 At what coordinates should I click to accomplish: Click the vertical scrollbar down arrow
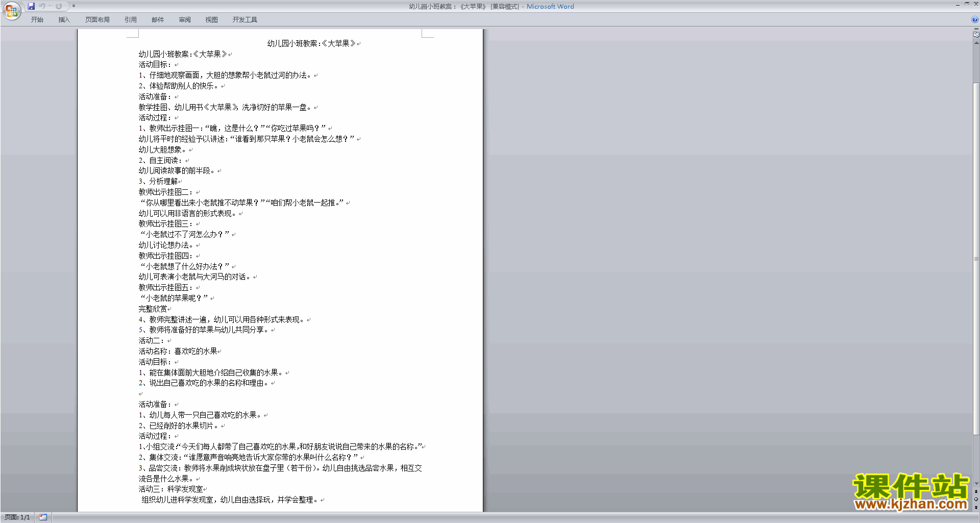coord(976,484)
